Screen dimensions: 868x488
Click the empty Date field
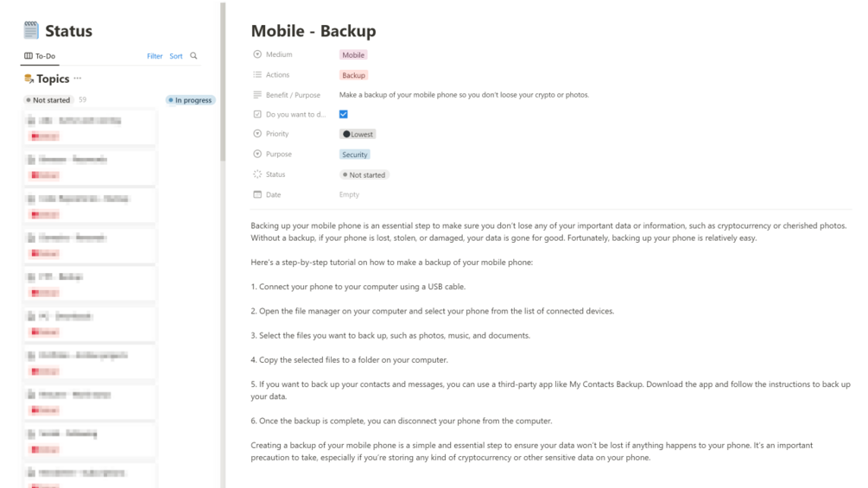[349, 194]
